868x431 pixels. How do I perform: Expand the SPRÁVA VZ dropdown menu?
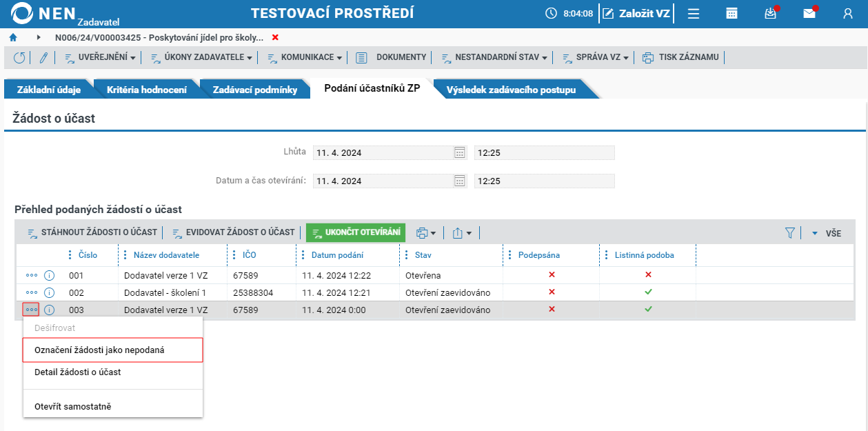pyautogui.click(x=594, y=58)
